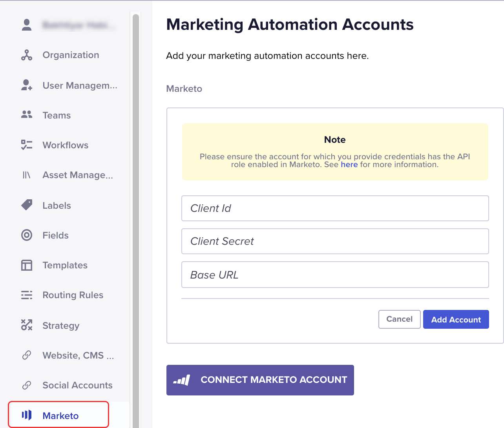Click the Cancel button
The height and width of the screenshot is (428, 504).
click(400, 319)
